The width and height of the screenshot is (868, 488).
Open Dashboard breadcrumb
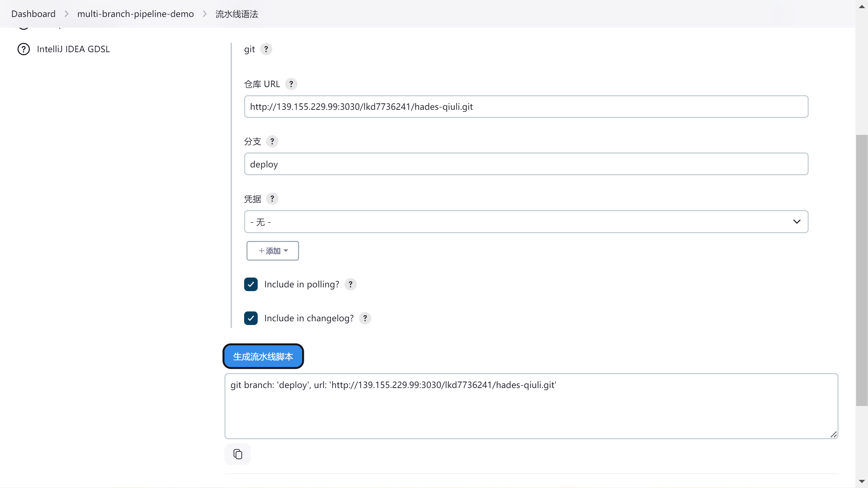(x=33, y=14)
